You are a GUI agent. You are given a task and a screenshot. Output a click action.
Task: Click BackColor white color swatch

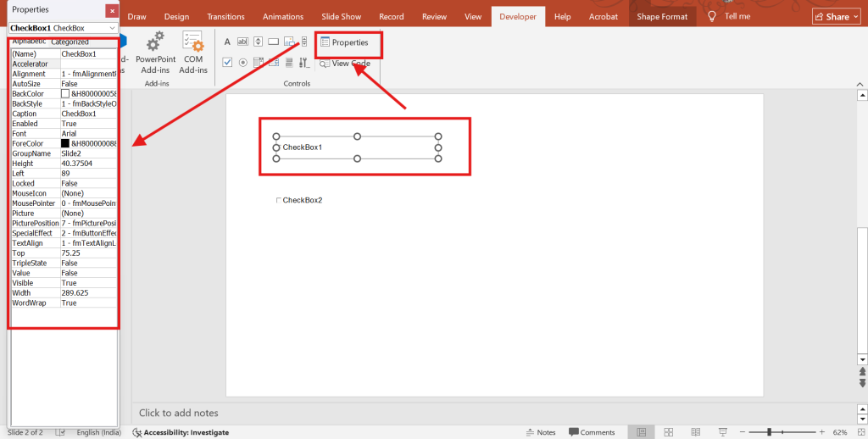tap(65, 93)
